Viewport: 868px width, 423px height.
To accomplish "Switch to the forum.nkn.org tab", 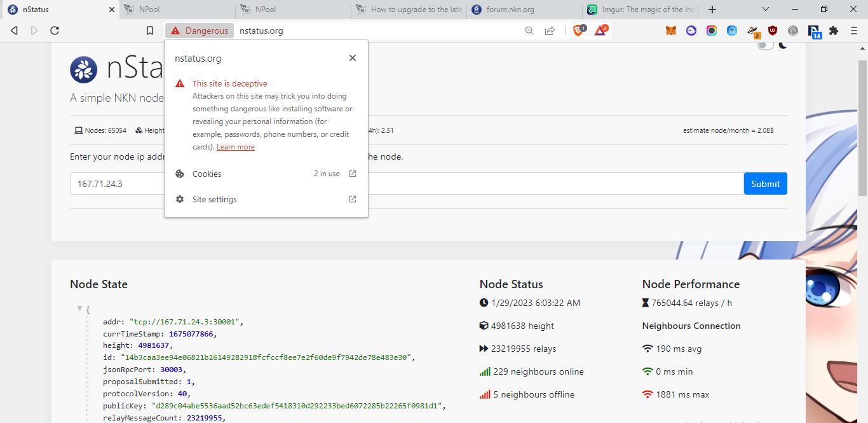I will coord(526,10).
